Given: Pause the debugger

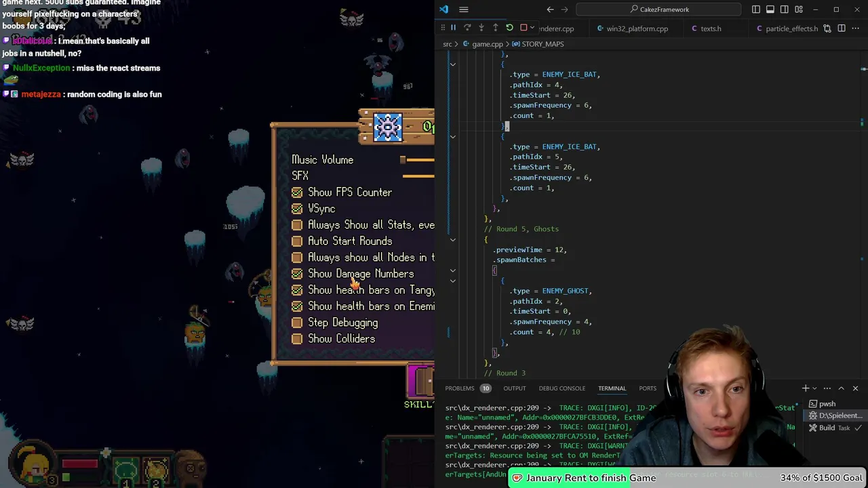Looking at the screenshot, I should (x=453, y=28).
